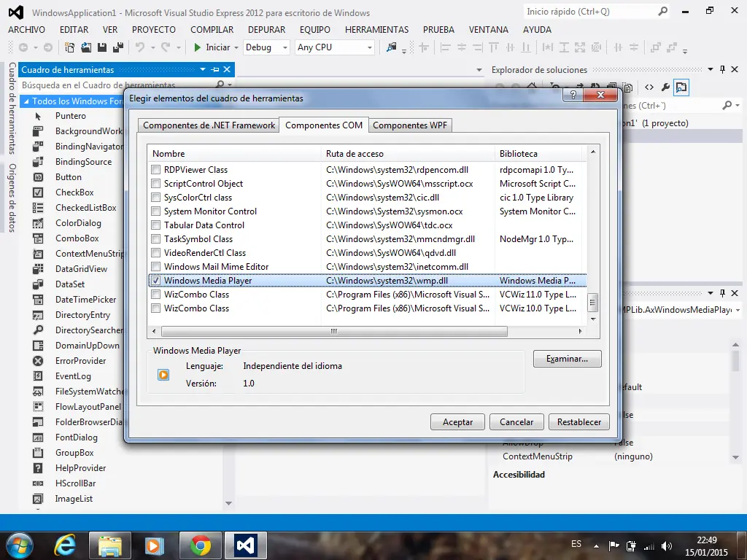Screen dimensions: 747x560
Task: Open the PROYECTO menu
Action: coord(154,29)
